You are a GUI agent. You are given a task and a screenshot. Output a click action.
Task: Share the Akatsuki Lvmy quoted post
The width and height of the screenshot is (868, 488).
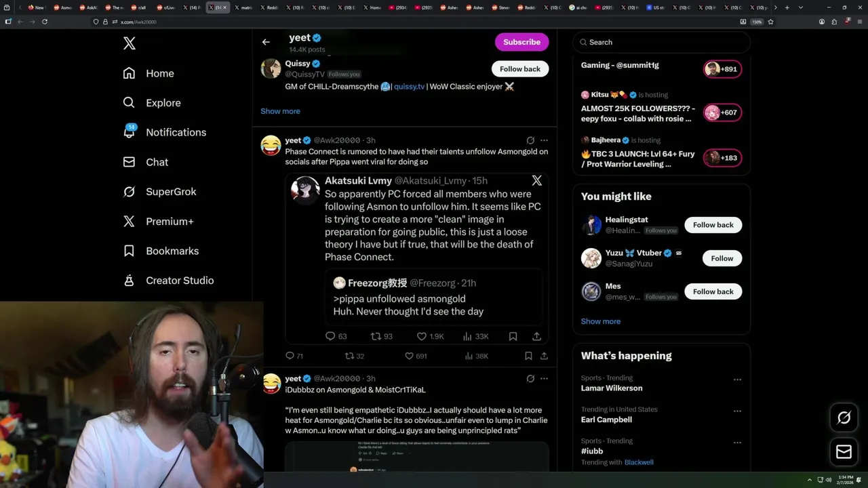[536, 336]
